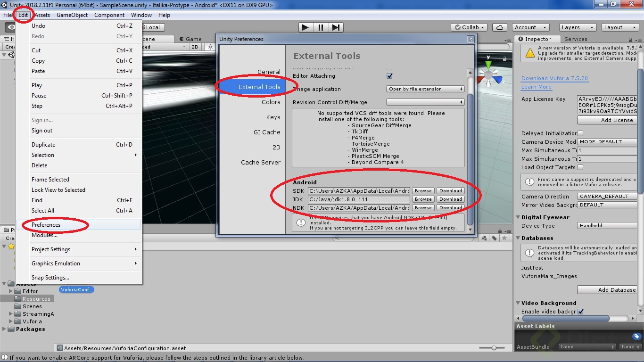The width and height of the screenshot is (644, 362).
Task: Download the Android NDK
Action: pos(450,208)
